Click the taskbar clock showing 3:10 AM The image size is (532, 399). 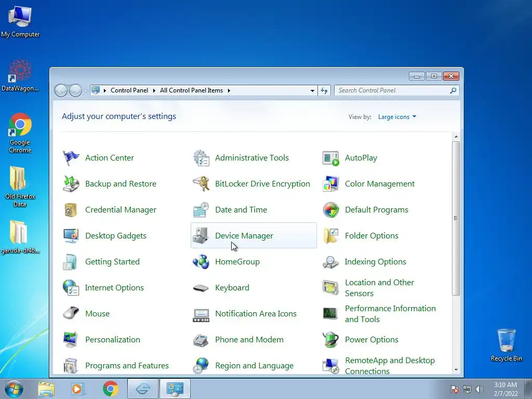(506, 389)
